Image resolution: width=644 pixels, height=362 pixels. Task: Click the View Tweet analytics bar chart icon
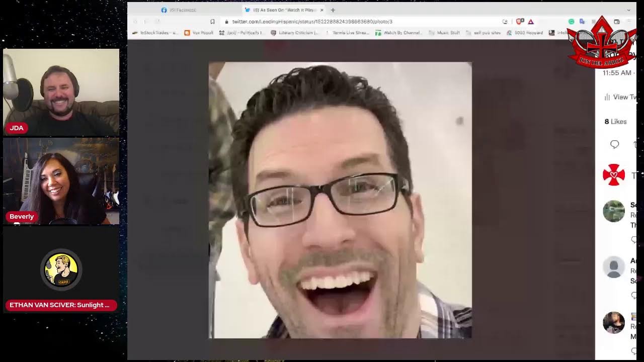pos(607,97)
